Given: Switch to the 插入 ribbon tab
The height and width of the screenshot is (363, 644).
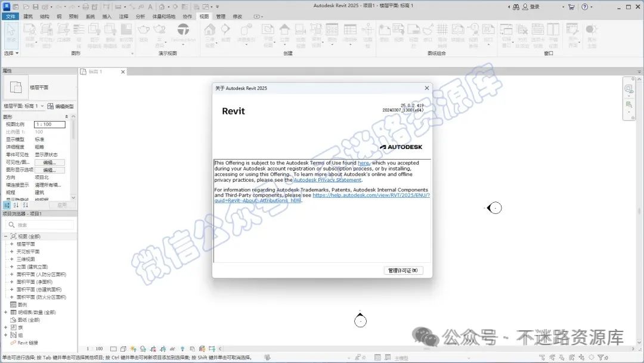Looking at the screenshot, I should (107, 17).
